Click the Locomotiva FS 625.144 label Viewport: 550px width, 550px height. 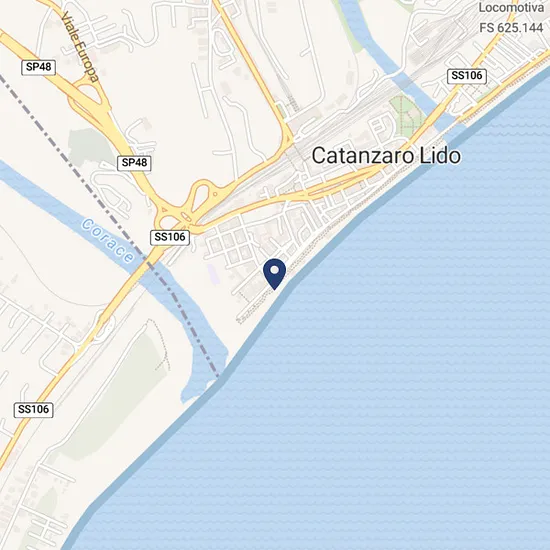(511, 18)
